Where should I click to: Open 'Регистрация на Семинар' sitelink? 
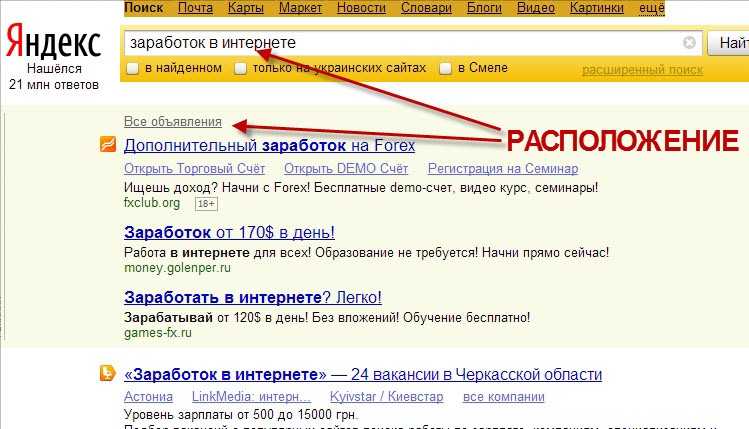[x=503, y=169]
